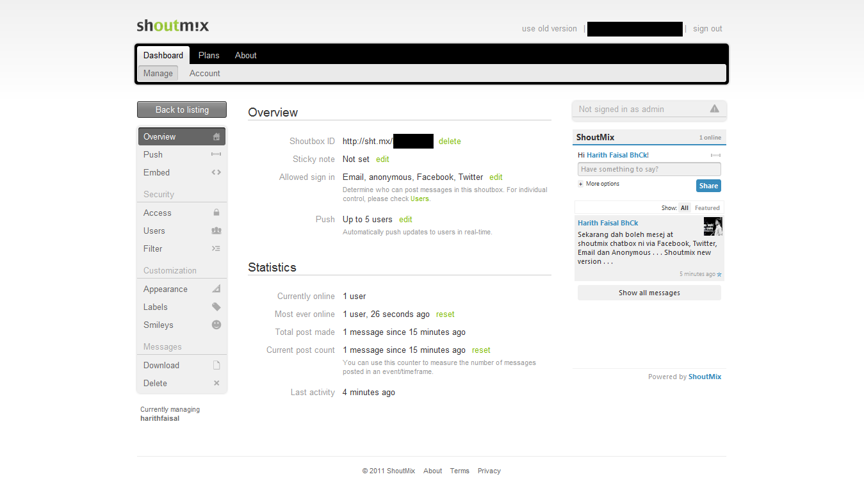Click the code brackets icon beside Embed
The image size is (864, 504).
coord(216,172)
